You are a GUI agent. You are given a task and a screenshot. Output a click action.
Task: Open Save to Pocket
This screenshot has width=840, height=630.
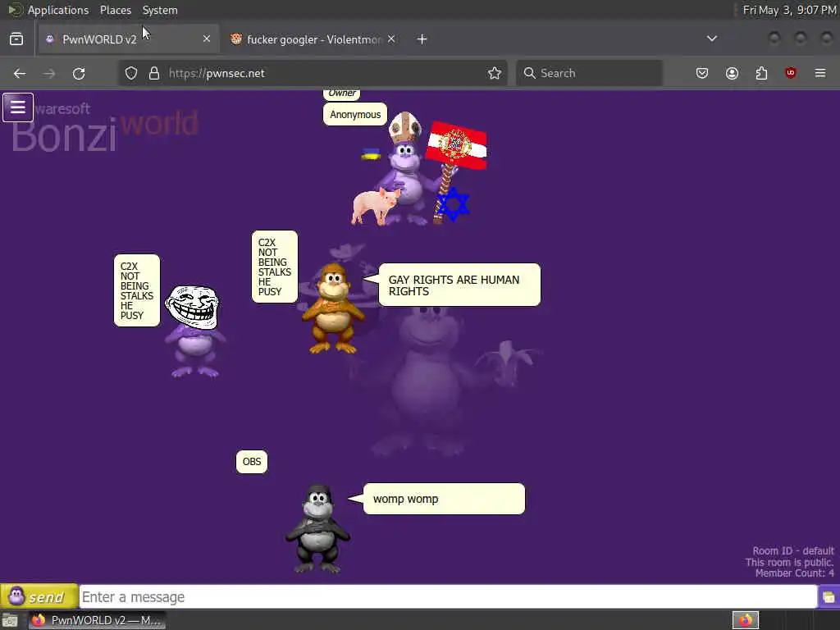[x=702, y=73]
